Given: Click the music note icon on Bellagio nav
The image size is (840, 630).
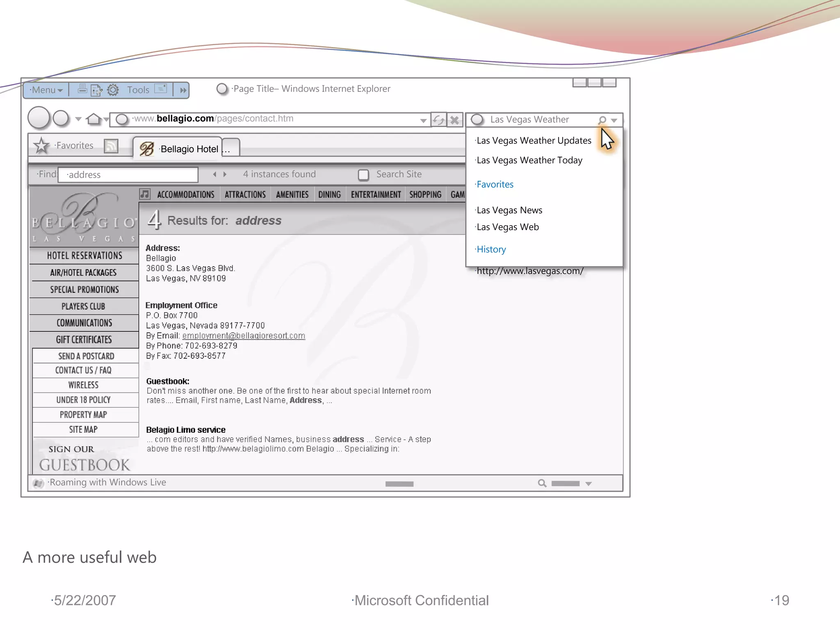Looking at the screenshot, I should coord(145,194).
